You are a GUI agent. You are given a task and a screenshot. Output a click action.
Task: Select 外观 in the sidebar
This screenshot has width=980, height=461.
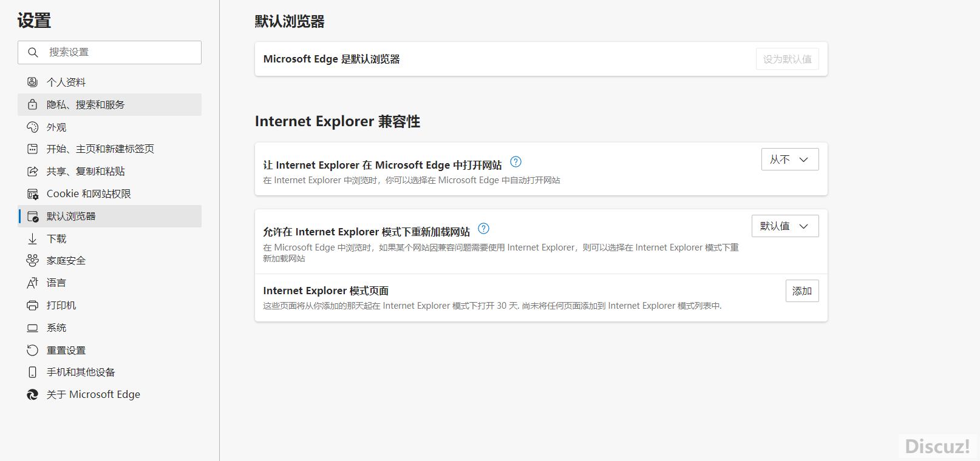pyautogui.click(x=110, y=127)
